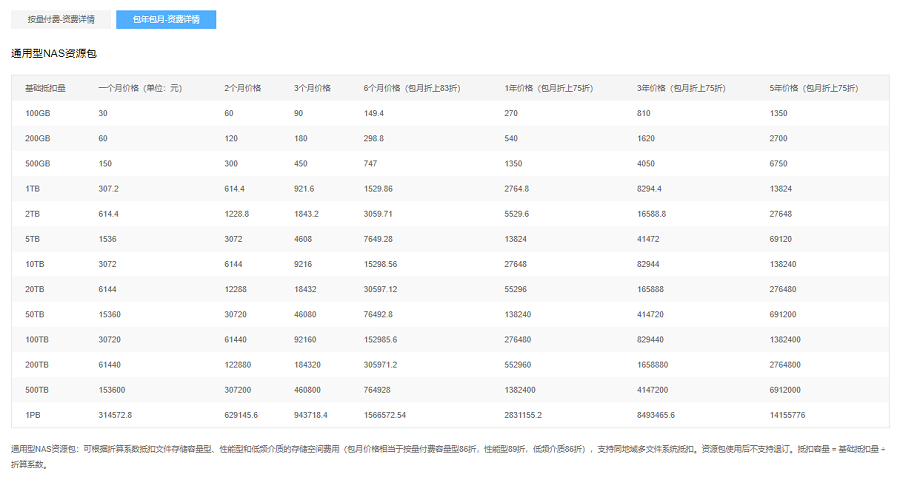Click the 一个月价格 column header

pyautogui.click(x=140, y=88)
